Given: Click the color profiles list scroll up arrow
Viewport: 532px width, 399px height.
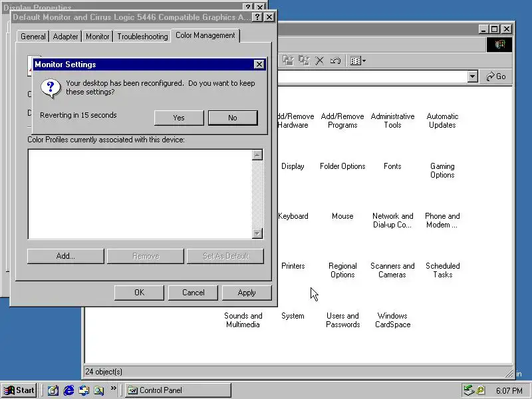Looking at the screenshot, I should (257, 155).
